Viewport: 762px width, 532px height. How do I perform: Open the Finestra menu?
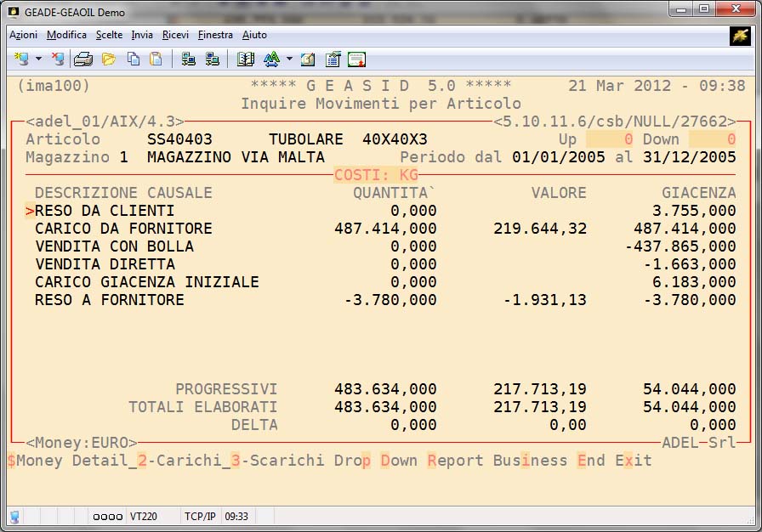215,35
